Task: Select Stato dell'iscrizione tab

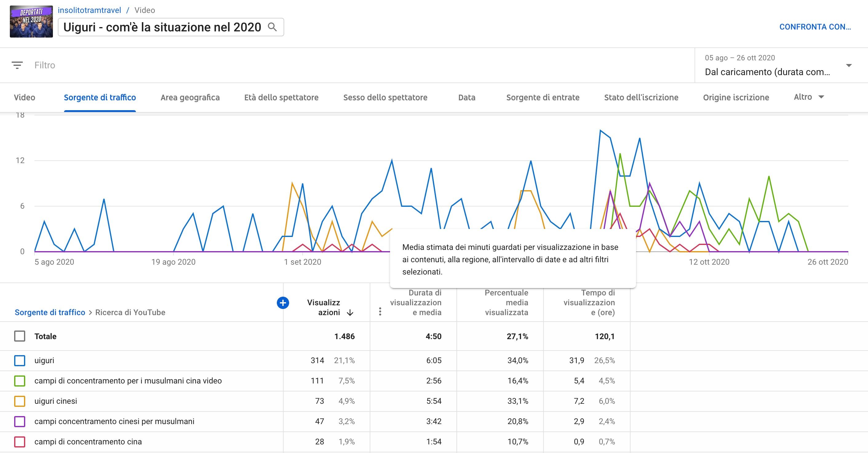Action: pos(641,98)
